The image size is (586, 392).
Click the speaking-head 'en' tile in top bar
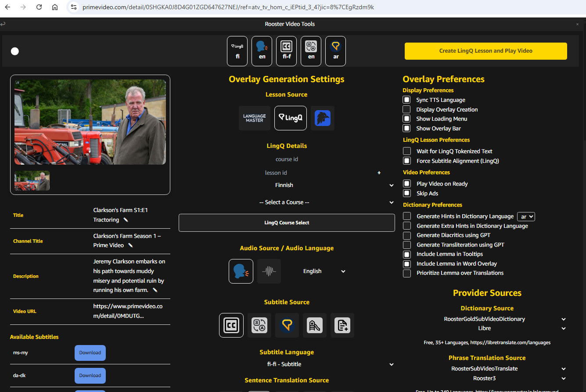click(x=262, y=51)
